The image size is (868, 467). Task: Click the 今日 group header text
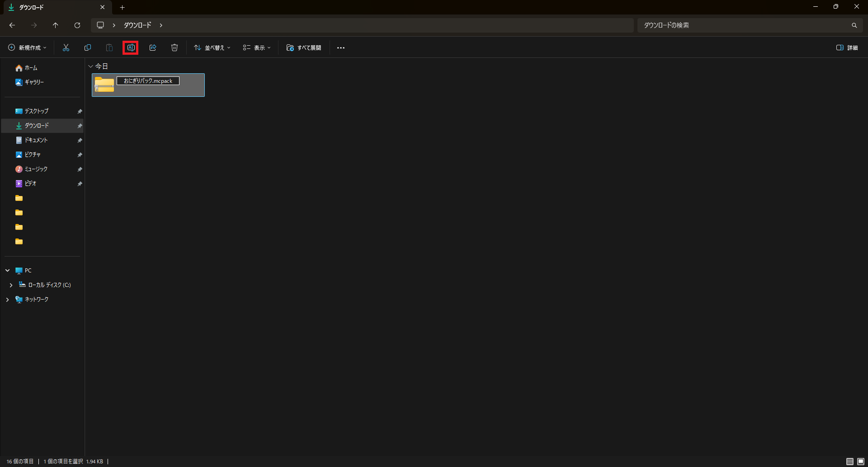coord(102,66)
